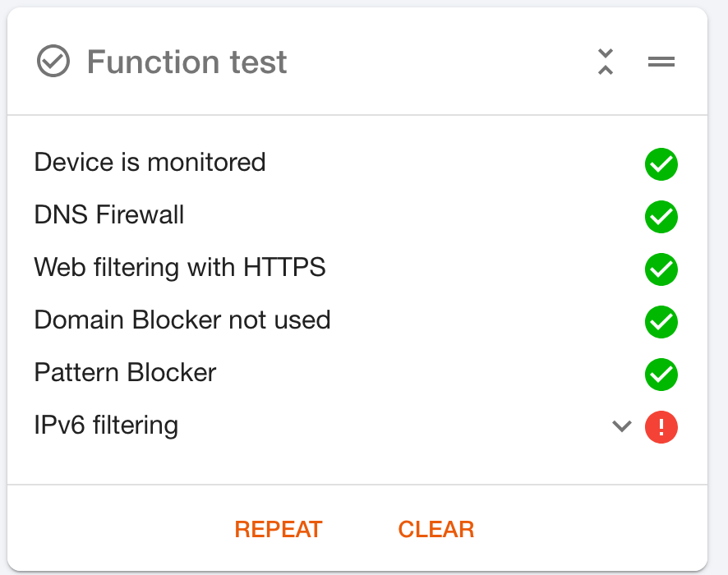Click the Pattern Blocker green checkmark

(661, 375)
